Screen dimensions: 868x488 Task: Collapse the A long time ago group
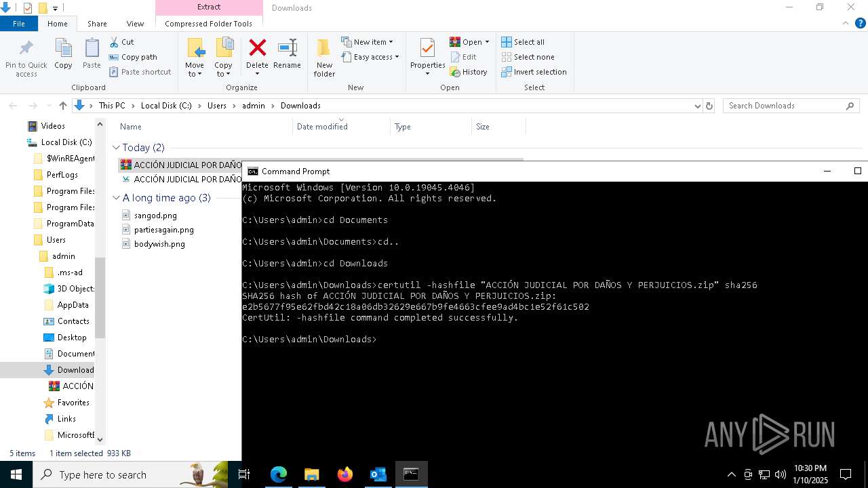coord(117,198)
